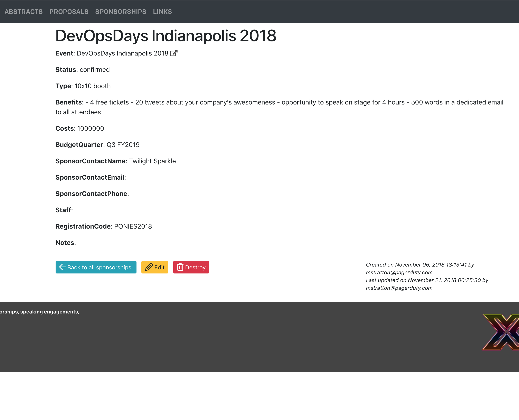Select Sponsorships in the top navbar
The image size is (519, 420).
(x=121, y=12)
